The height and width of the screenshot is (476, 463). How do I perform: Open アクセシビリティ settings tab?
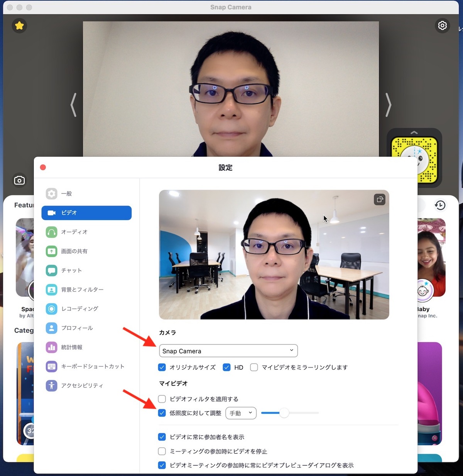pos(86,385)
